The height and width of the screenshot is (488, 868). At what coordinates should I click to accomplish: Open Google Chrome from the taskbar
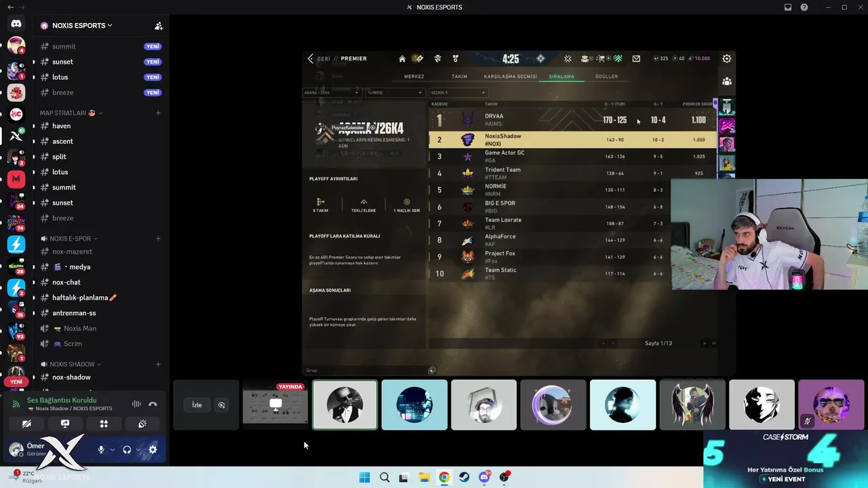click(x=443, y=477)
